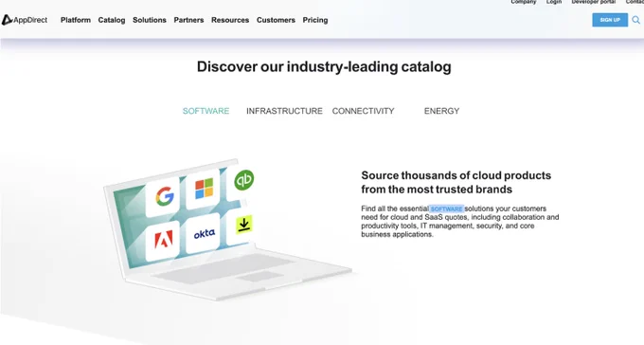This screenshot has height=345, width=644.
Task: Open the Platform menu
Action: (76, 20)
